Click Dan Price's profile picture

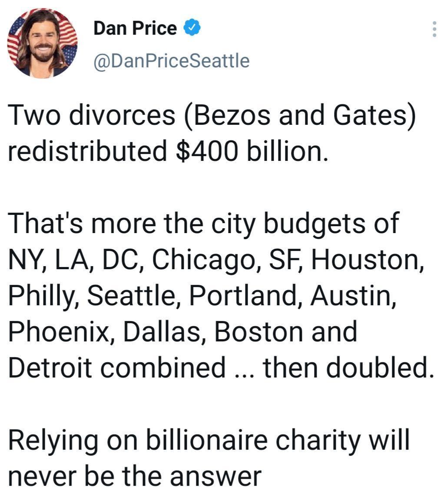pyautogui.click(x=42, y=42)
